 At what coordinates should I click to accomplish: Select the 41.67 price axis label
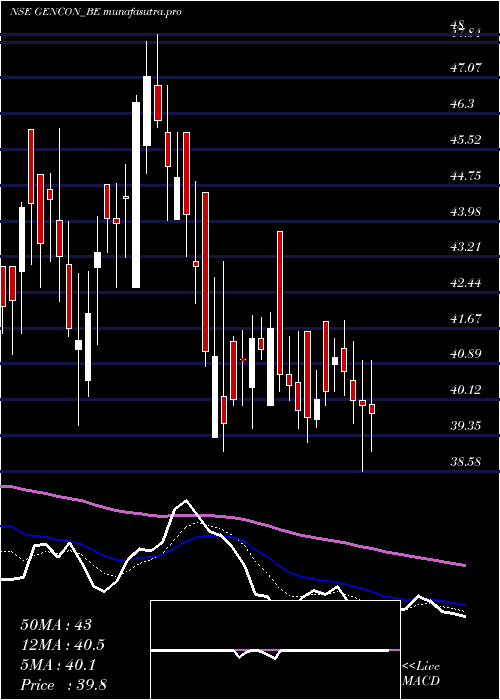tap(466, 318)
